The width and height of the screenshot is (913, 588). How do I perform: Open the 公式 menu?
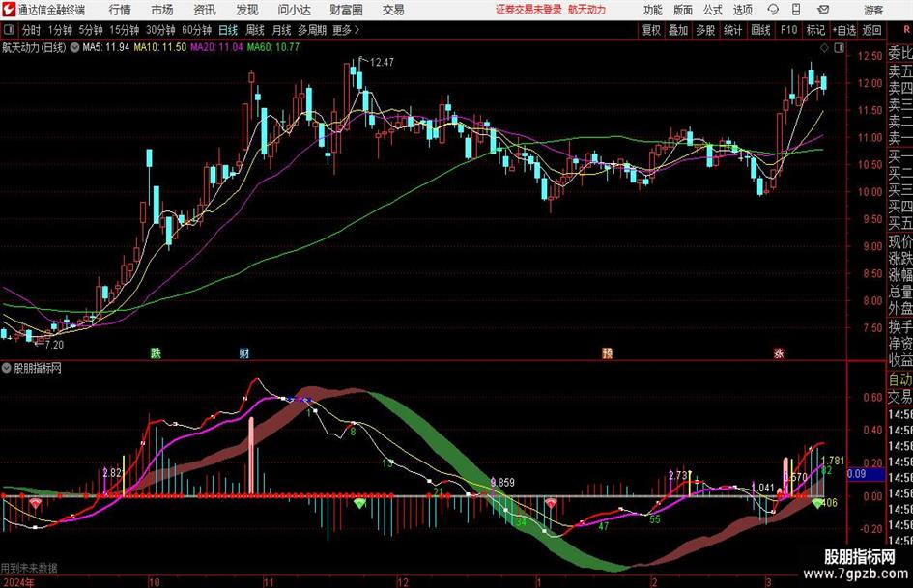click(x=713, y=10)
